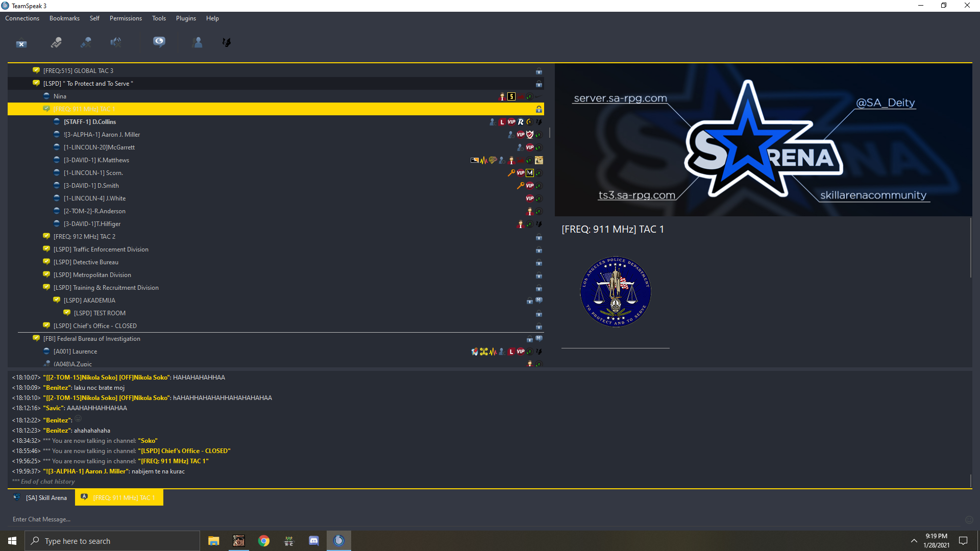This screenshot has width=980, height=551.
Task: Click the shield badge on Aaron J. Miller row
Action: tap(530, 135)
